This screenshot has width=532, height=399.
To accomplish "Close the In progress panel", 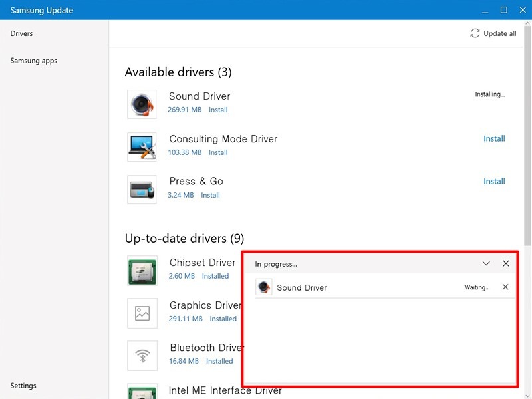I will click(x=506, y=263).
